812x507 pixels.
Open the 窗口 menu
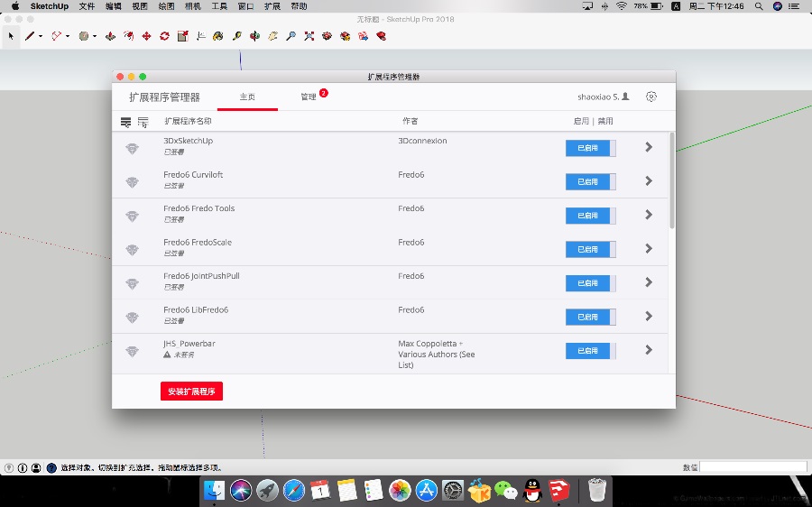pyautogui.click(x=245, y=6)
